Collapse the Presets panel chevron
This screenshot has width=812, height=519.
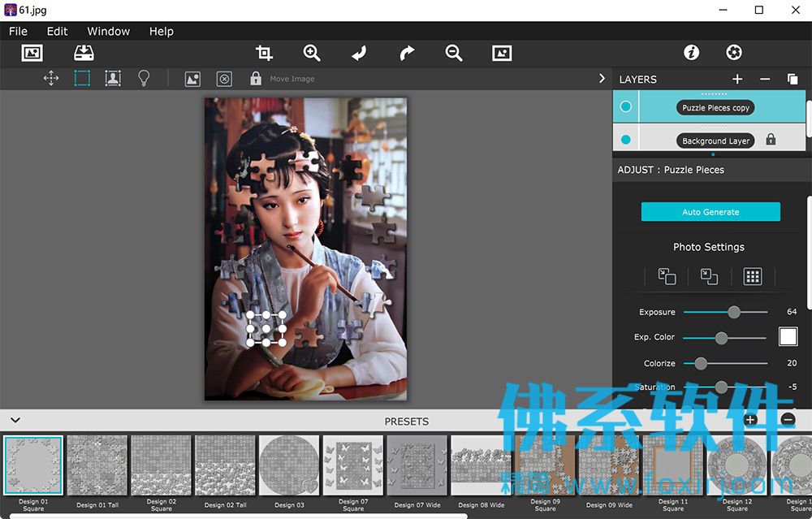[x=15, y=420]
